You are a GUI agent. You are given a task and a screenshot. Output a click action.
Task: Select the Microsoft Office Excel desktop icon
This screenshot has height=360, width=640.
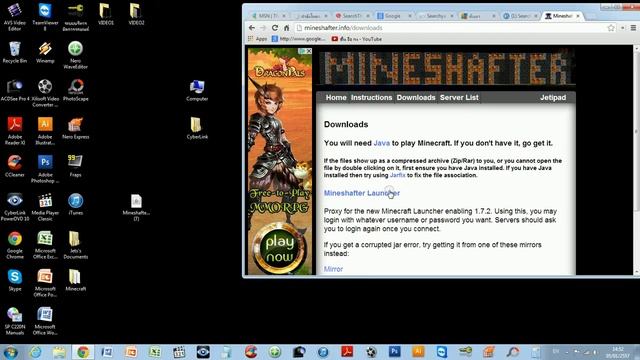[x=45, y=245]
